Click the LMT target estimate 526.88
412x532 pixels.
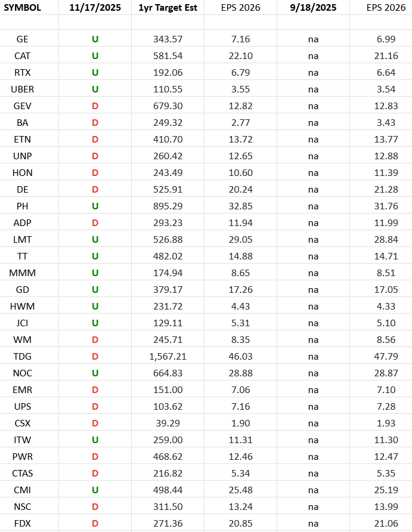pos(168,239)
